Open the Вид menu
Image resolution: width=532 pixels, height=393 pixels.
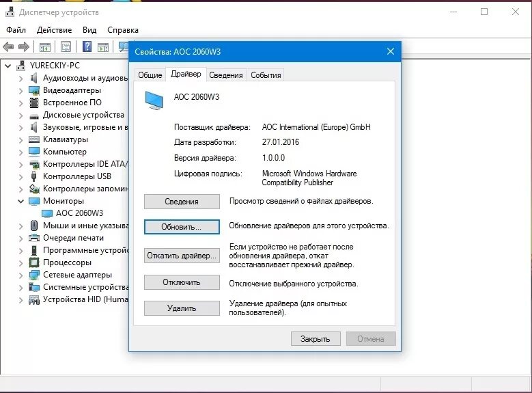click(89, 30)
